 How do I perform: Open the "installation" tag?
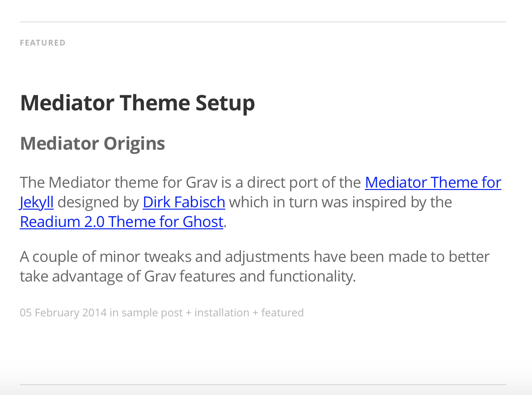pyautogui.click(x=222, y=312)
